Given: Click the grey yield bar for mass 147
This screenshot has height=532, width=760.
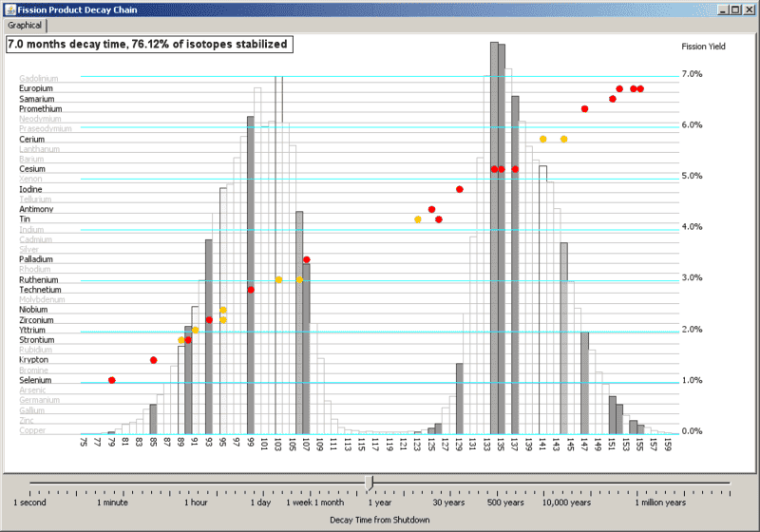Looking at the screenshot, I should pyautogui.click(x=584, y=383).
